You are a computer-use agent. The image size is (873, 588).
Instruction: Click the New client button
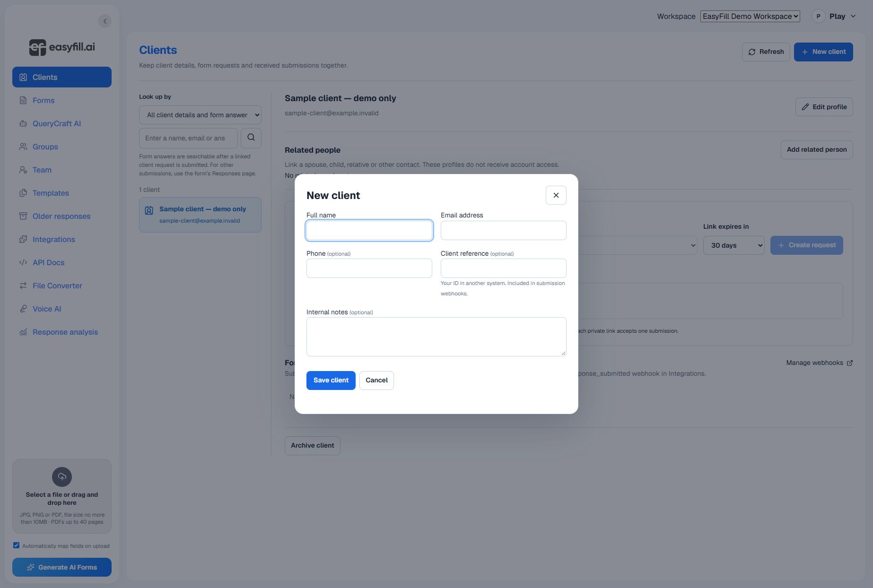(823, 52)
